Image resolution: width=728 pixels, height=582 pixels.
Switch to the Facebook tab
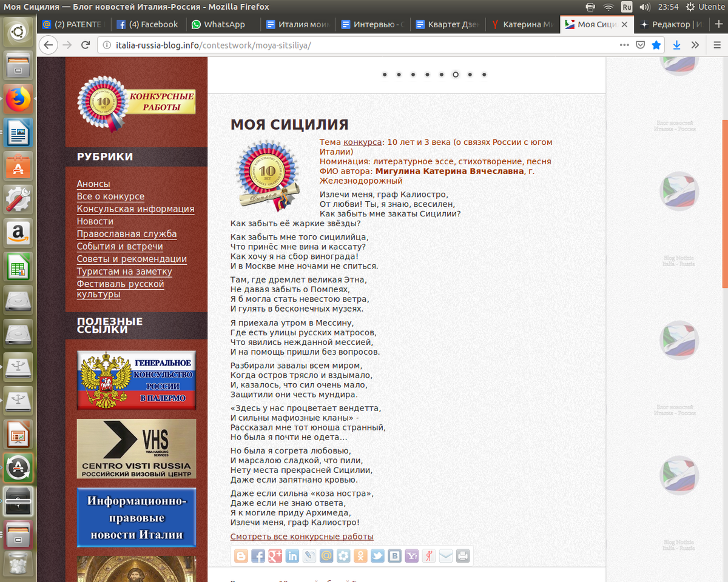click(148, 24)
